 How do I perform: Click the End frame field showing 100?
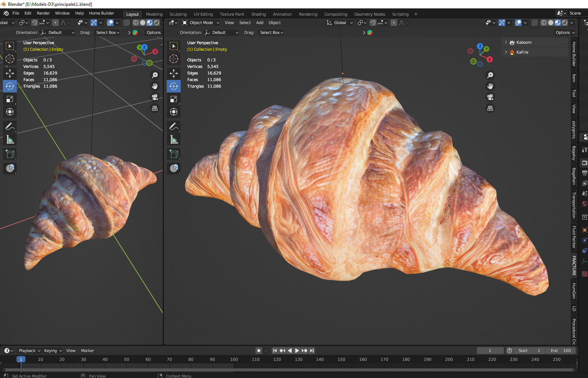(561, 351)
